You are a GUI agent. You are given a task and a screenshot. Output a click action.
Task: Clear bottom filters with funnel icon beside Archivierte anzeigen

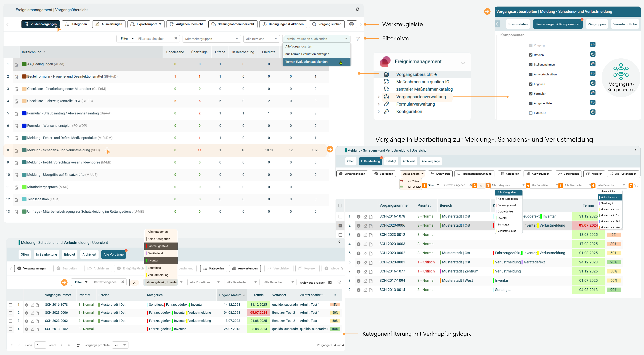(340, 282)
